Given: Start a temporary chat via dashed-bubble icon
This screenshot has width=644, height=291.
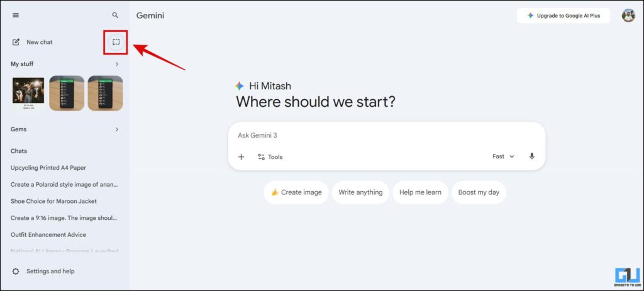Looking at the screenshot, I should tap(116, 42).
